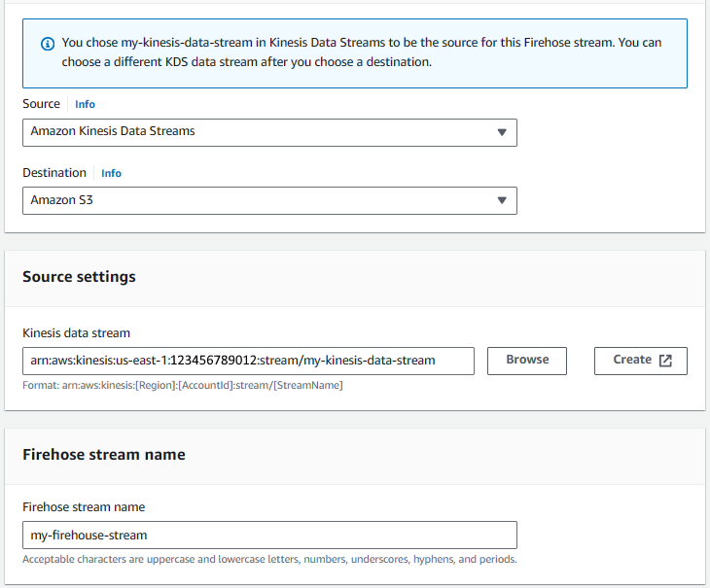Select the bold Firehose stream name heading
The image size is (710, 588).
pyautogui.click(x=104, y=455)
